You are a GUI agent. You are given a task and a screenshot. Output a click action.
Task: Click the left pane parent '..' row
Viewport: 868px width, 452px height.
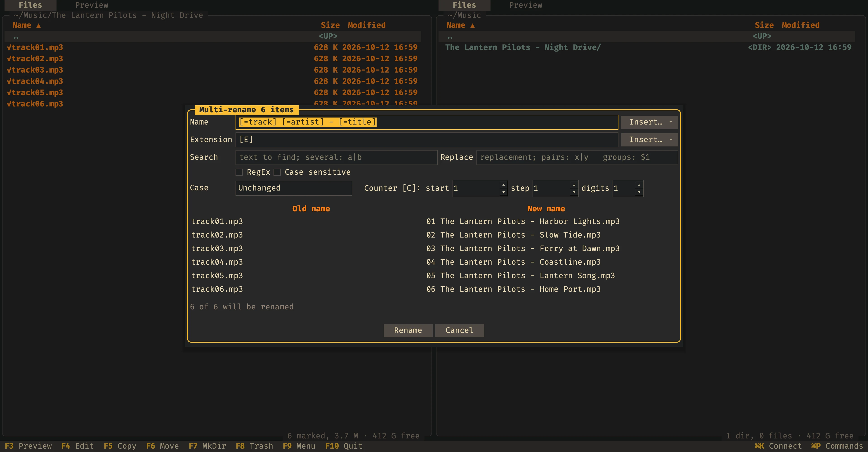coord(213,36)
